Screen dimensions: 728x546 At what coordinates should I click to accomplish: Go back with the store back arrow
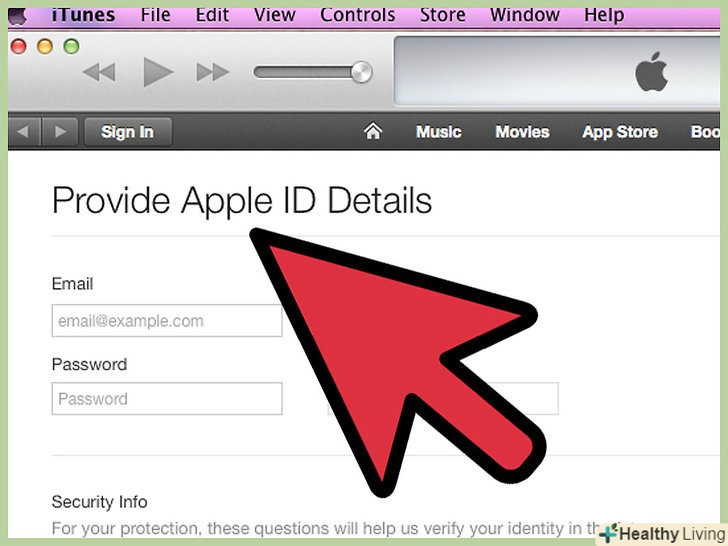point(24,132)
